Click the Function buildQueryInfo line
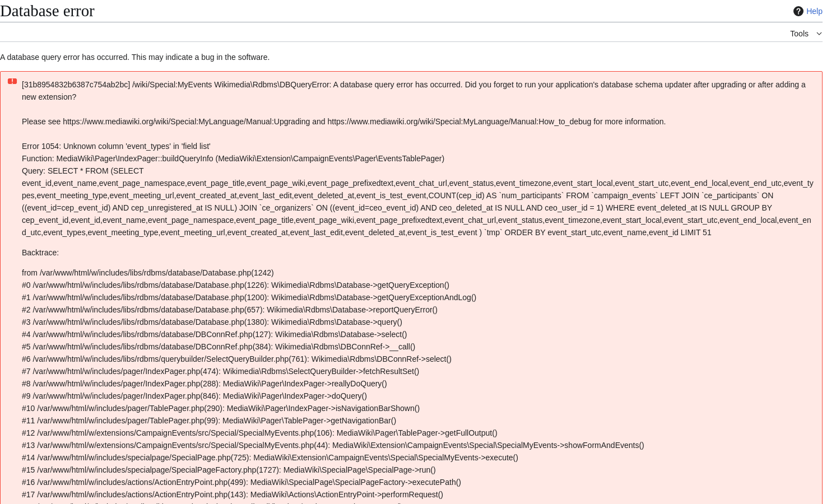The height and width of the screenshot is (504, 836). 233,158
